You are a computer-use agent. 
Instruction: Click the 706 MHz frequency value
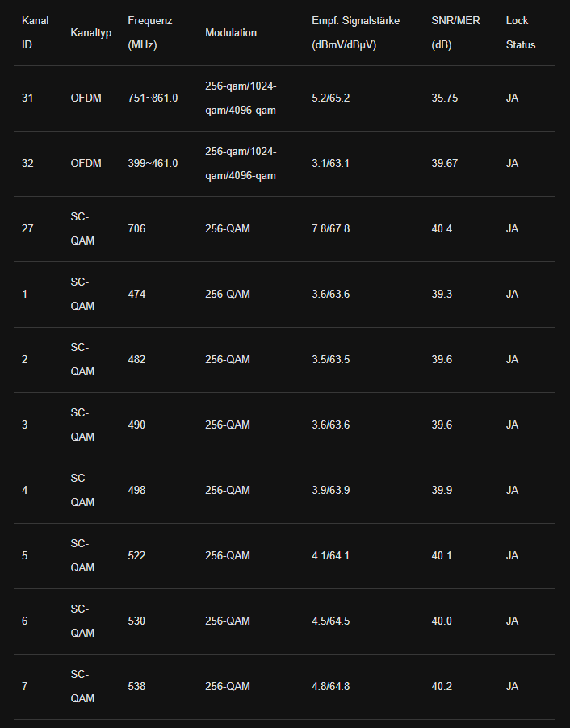[136, 229]
